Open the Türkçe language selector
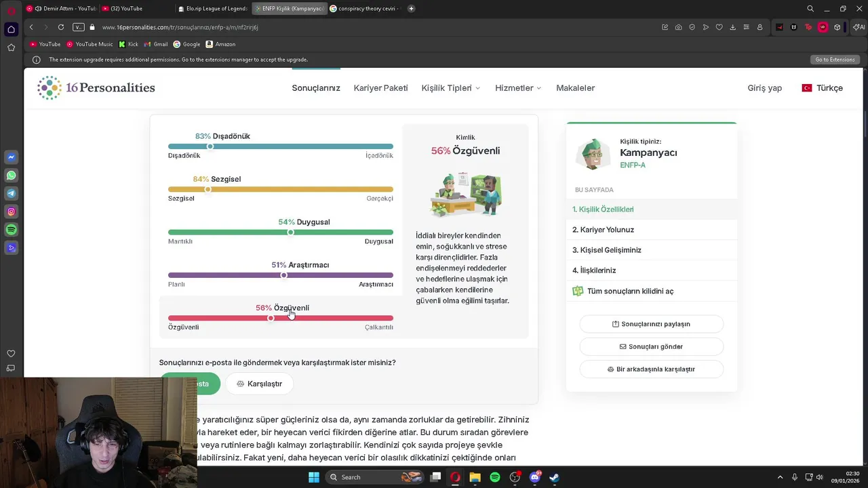868x488 pixels. [822, 88]
